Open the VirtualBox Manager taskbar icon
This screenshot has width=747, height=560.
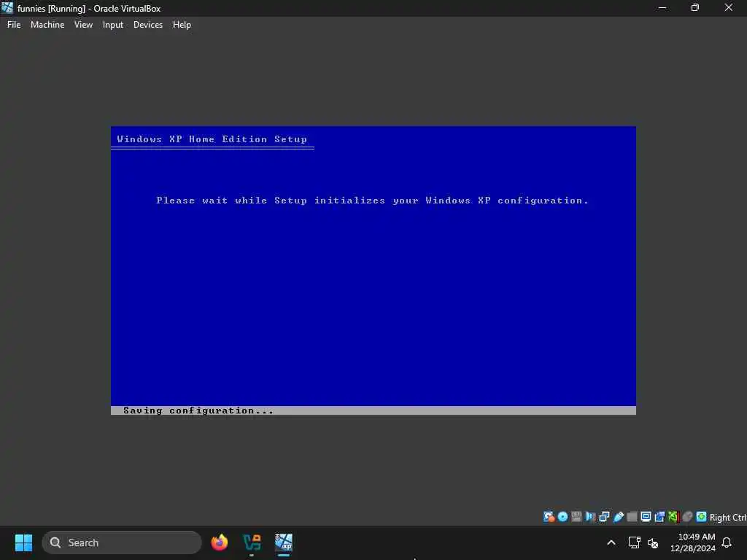252,542
